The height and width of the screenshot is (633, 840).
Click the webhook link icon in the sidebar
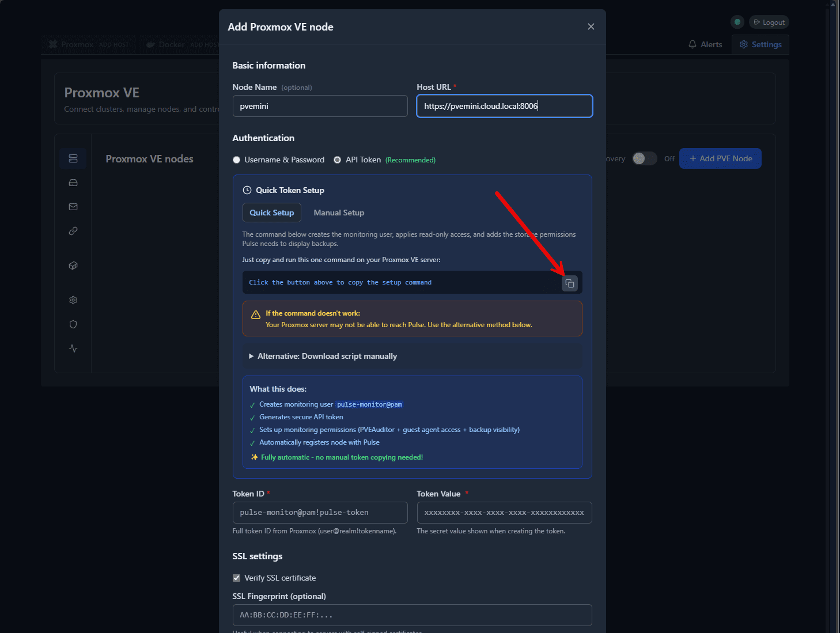tap(73, 230)
